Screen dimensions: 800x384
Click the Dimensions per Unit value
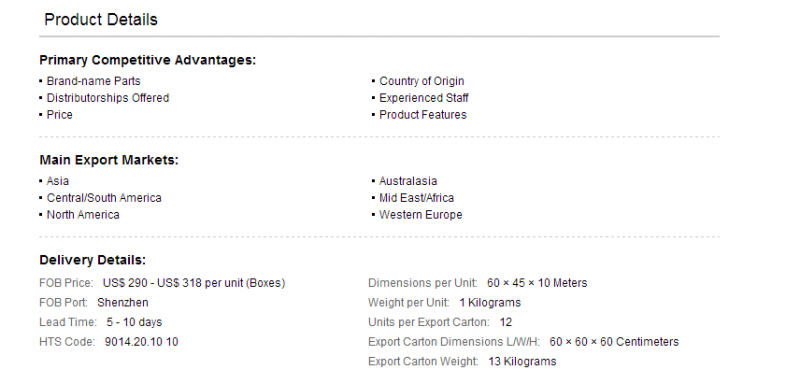point(537,283)
